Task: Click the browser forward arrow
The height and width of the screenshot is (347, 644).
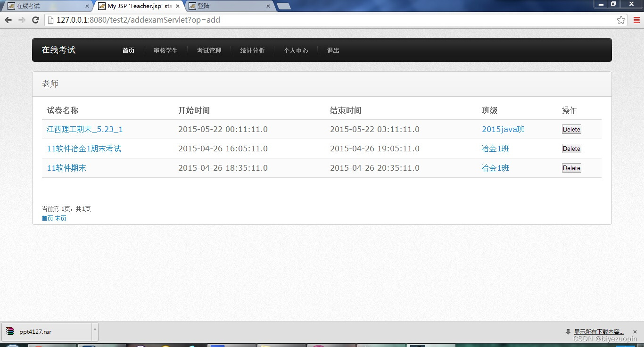Action: point(22,20)
